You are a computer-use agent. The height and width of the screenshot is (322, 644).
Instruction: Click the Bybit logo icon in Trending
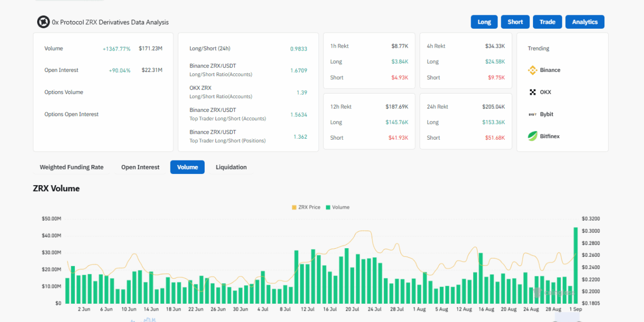533,114
